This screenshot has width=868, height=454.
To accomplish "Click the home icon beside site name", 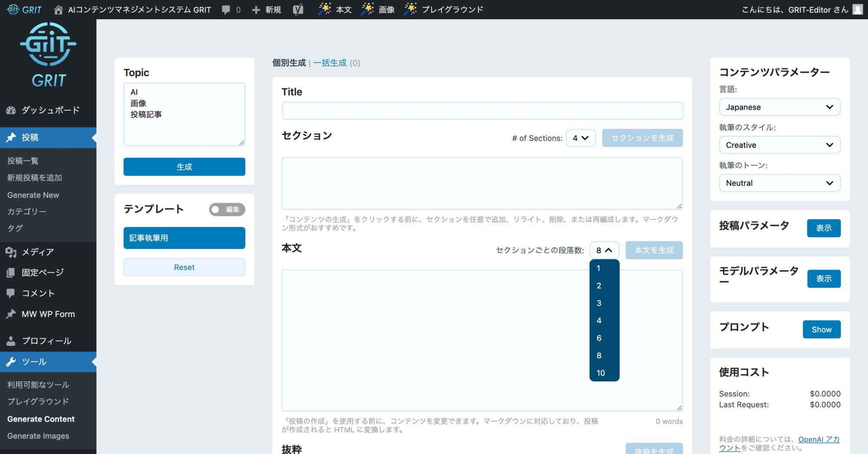I will tap(58, 10).
